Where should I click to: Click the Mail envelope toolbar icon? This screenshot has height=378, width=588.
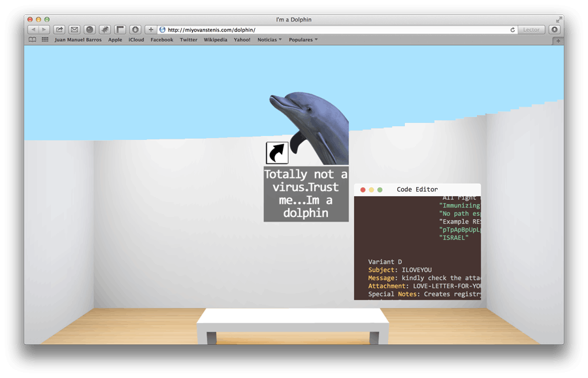coord(74,29)
